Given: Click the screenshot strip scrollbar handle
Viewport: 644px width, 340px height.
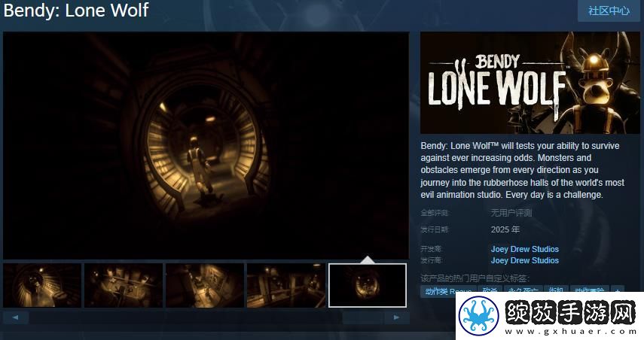Looking at the screenshot, I should [363, 317].
